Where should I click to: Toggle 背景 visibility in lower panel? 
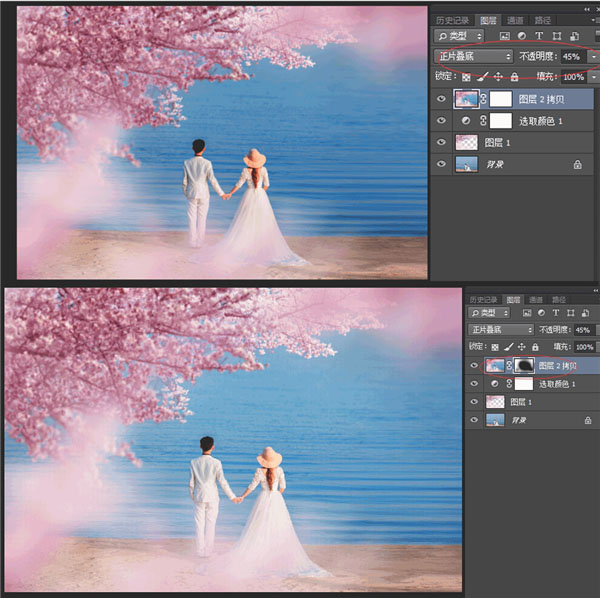(x=474, y=420)
